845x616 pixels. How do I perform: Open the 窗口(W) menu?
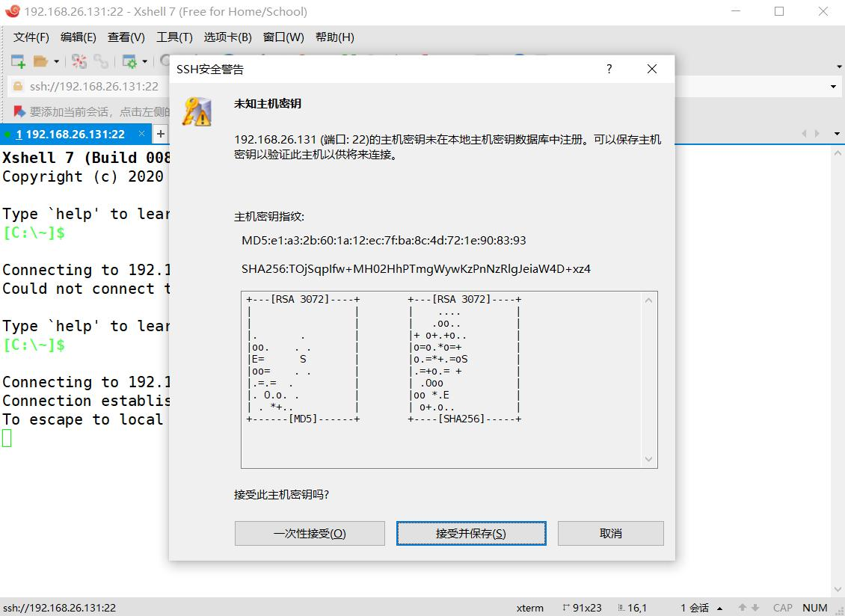[283, 37]
